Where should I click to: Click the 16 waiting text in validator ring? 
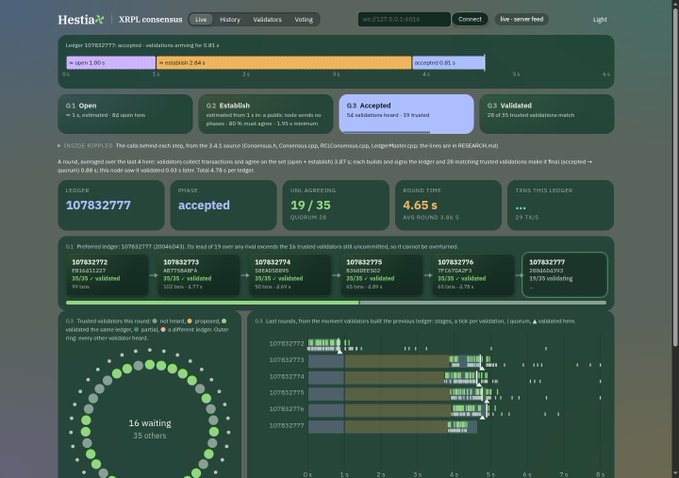tap(150, 423)
